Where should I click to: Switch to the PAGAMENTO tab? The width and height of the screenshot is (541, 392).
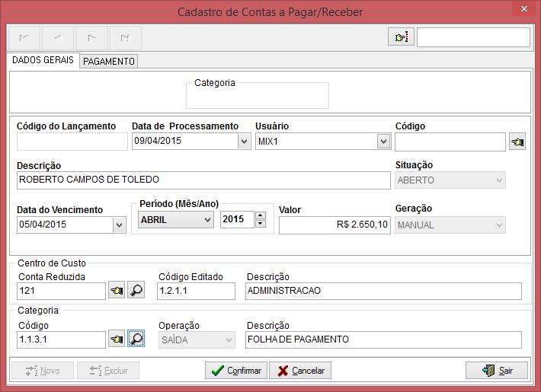[109, 62]
